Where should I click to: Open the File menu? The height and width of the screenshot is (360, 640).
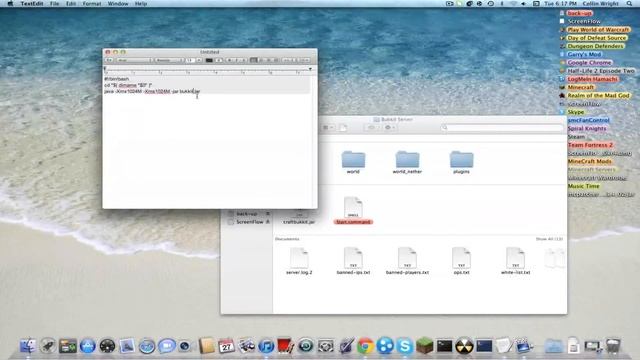pos(54,4)
